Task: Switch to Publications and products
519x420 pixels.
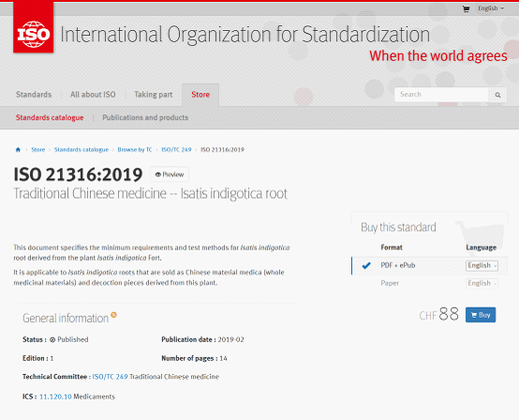Action: click(145, 117)
